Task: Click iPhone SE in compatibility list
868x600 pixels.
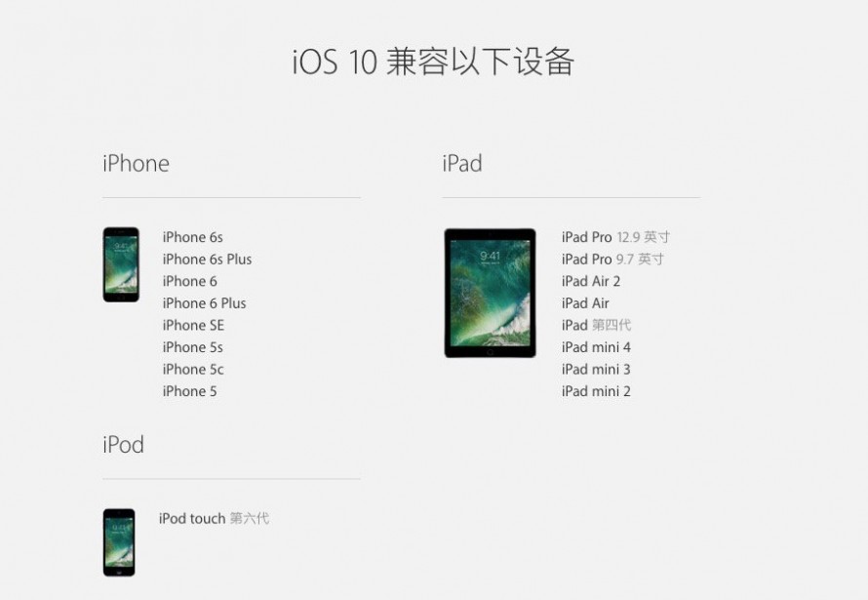Action: (193, 326)
